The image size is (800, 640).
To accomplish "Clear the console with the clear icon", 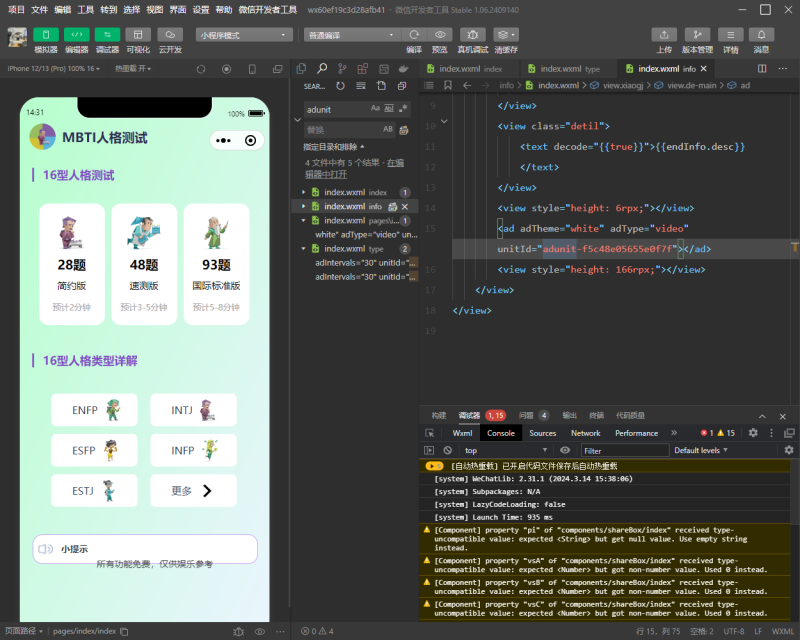I will coord(448,451).
